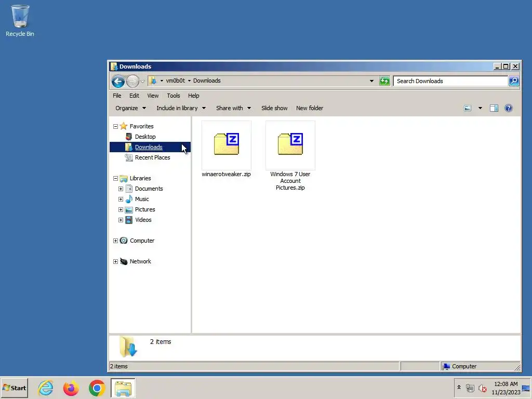This screenshot has height=399, width=532.
Task: Expand the Pictures library node
Action: coord(121,210)
